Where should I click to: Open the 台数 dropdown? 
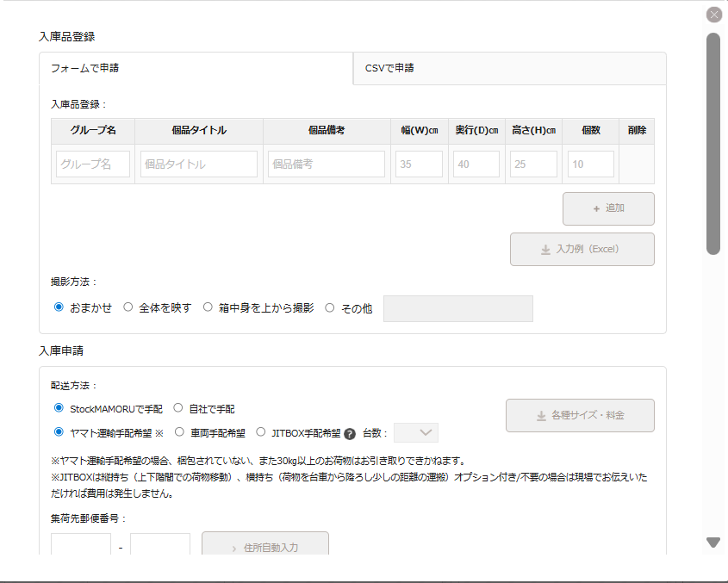pyautogui.click(x=415, y=432)
